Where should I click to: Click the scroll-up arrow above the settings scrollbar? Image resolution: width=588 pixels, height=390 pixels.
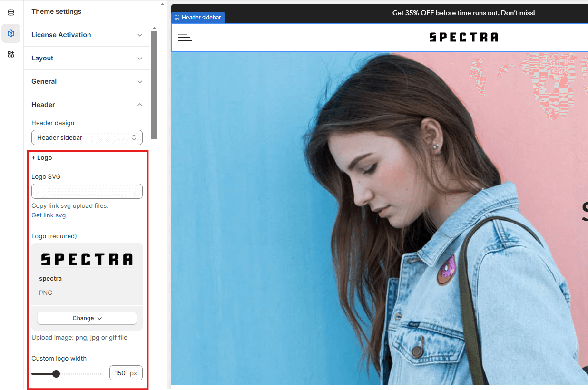pyautogui.click(x=162, y=5)
